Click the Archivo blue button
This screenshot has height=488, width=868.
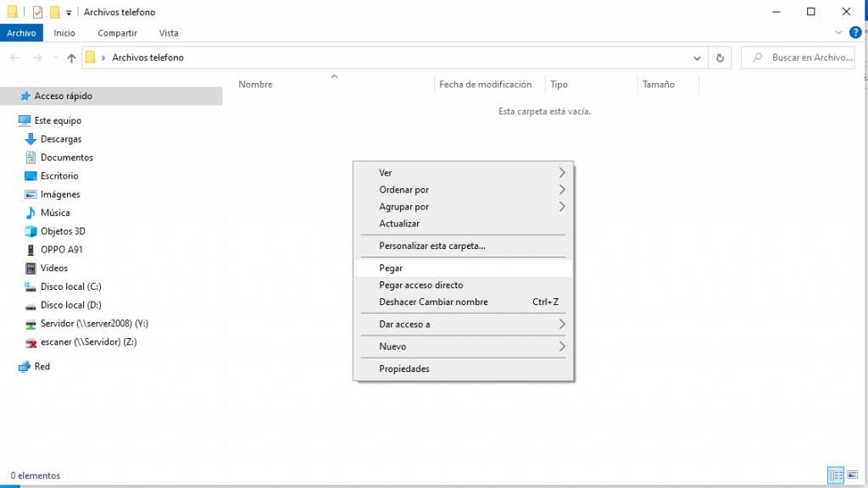(x=21, y=33)
